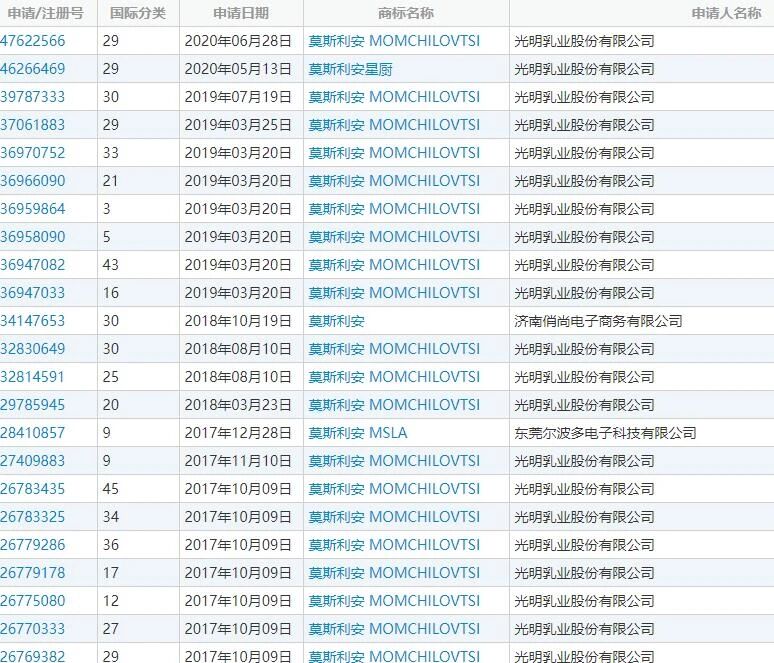Screen dimensions: 774x663
Task: Select date 2020年05月13日
Action: point(238,69)
